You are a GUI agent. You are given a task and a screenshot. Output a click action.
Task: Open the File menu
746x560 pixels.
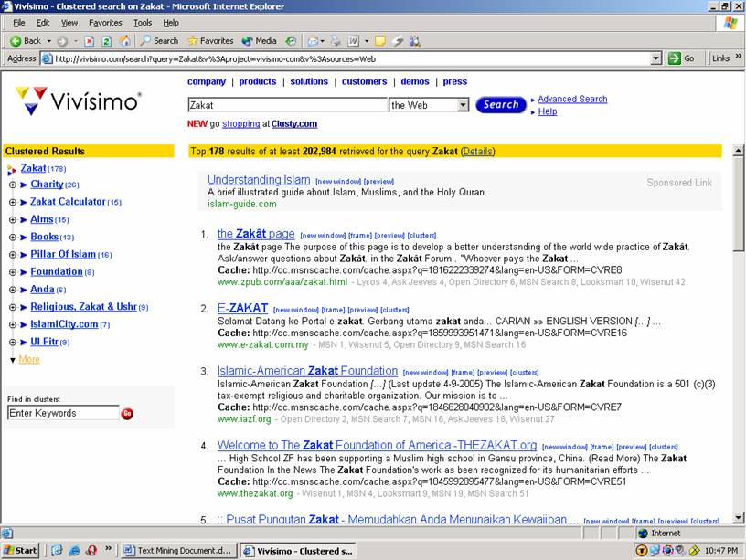19,23
